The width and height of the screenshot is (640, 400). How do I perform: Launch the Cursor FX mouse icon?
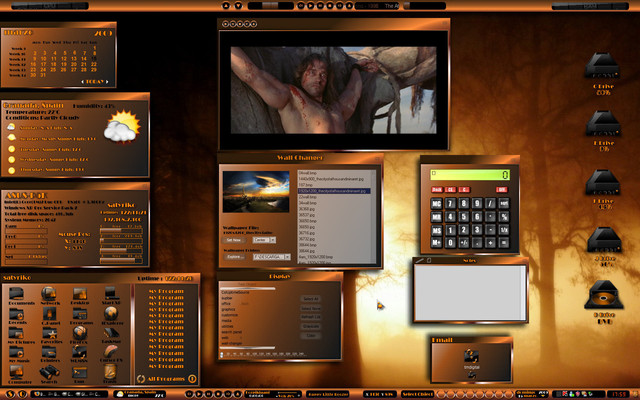coord(111,351)
